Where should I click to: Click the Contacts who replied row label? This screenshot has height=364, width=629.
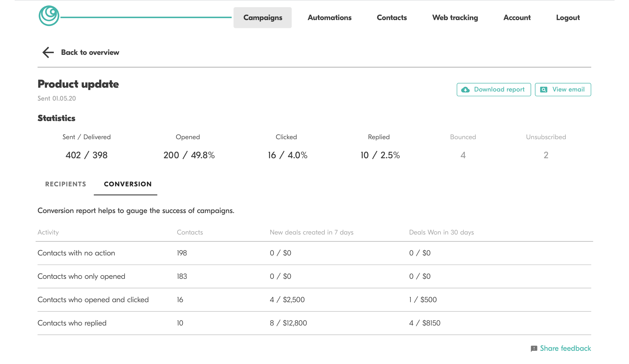72,323
